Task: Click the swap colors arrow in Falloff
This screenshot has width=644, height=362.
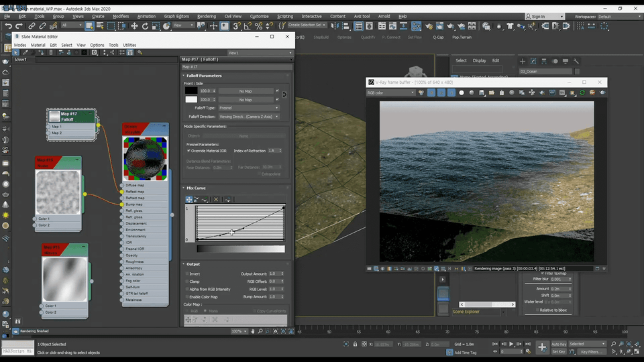Action: [x=284, y=95]
